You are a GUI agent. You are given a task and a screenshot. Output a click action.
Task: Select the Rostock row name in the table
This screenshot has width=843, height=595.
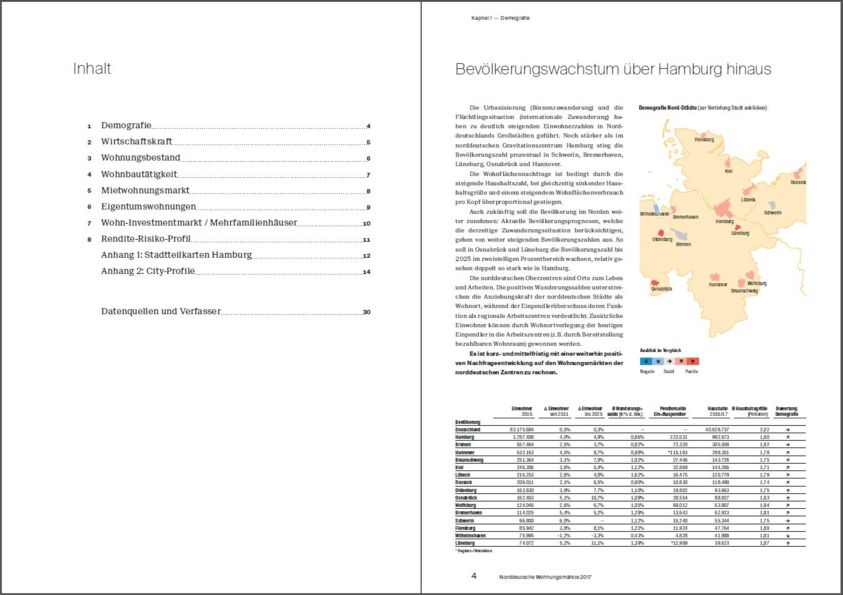pyautogui.click(x=463, y=483)
